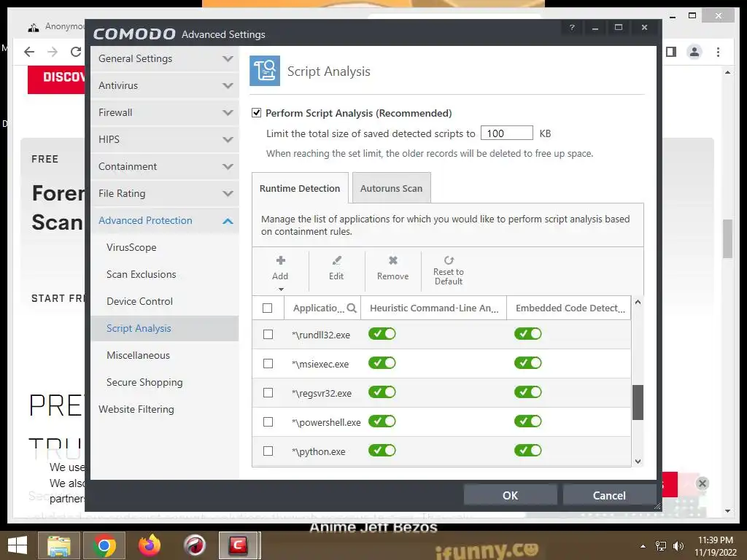The width and height of the screenshot is (747, 560).
Task: Switch to Autoruns Scan tab
Action: click(x=391, y=188)
